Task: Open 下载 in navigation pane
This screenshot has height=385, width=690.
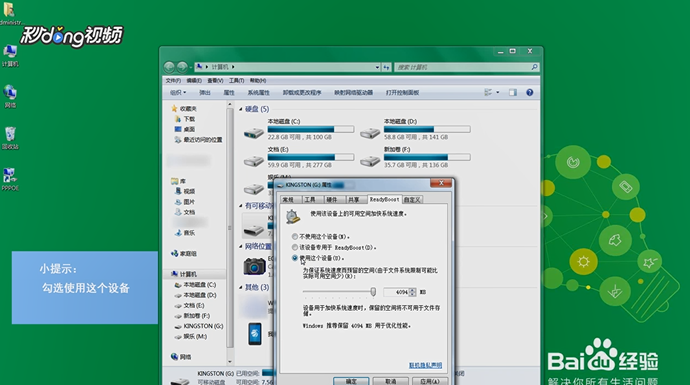Action: coord(189,119)
